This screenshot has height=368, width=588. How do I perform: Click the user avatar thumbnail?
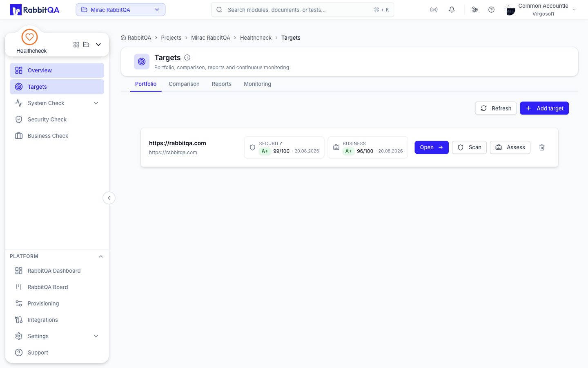coord(510,10)
